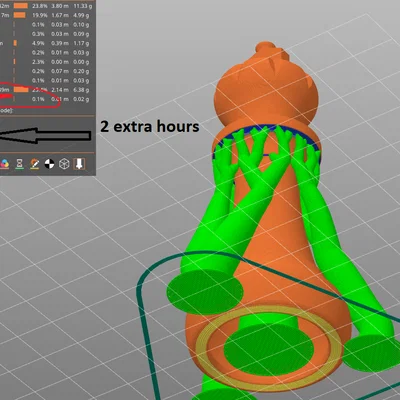Toggle custom G-code pencil icon
This screenshot has height=400, width=400.
tap(35, 164)
